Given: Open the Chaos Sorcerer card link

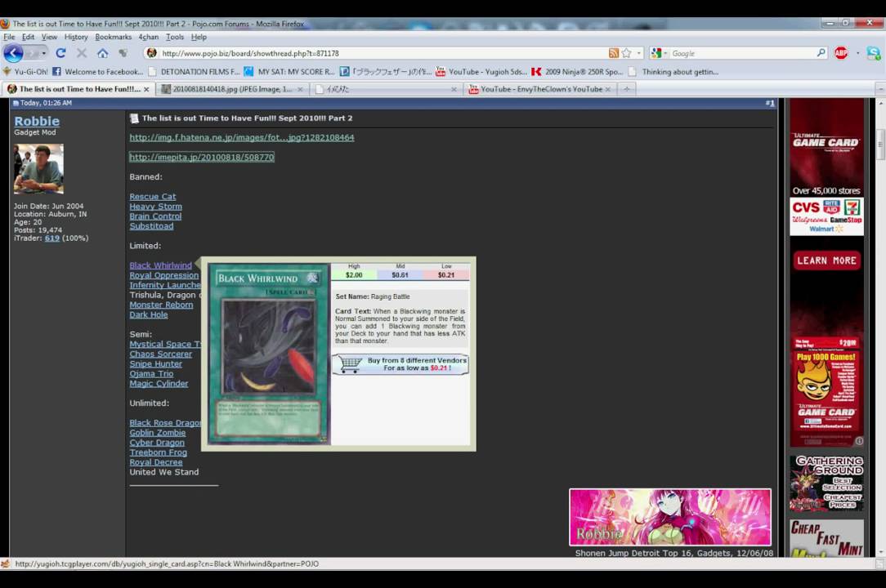Looking at the screenshot, I should [160, 354].
